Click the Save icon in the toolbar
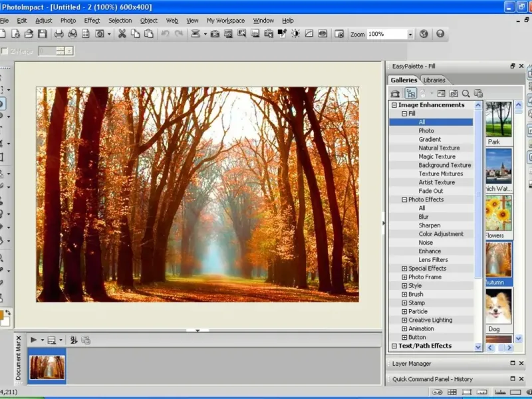The width and height of the screenshot is (532, 399). 42,34
